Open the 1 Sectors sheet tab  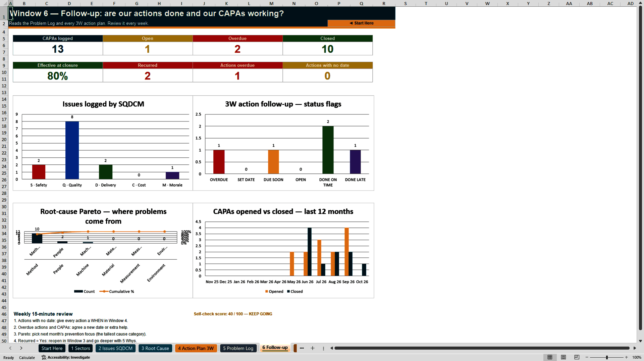click(x=80, y=348)
